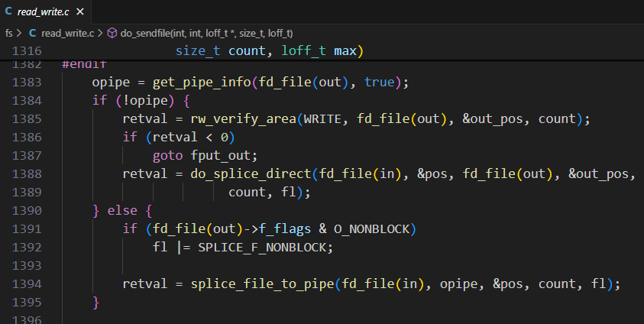644x324 pixels.
Task: Click the function cube icon in breadcrumb
Action: pyautogui.click(x=112, y=34)
